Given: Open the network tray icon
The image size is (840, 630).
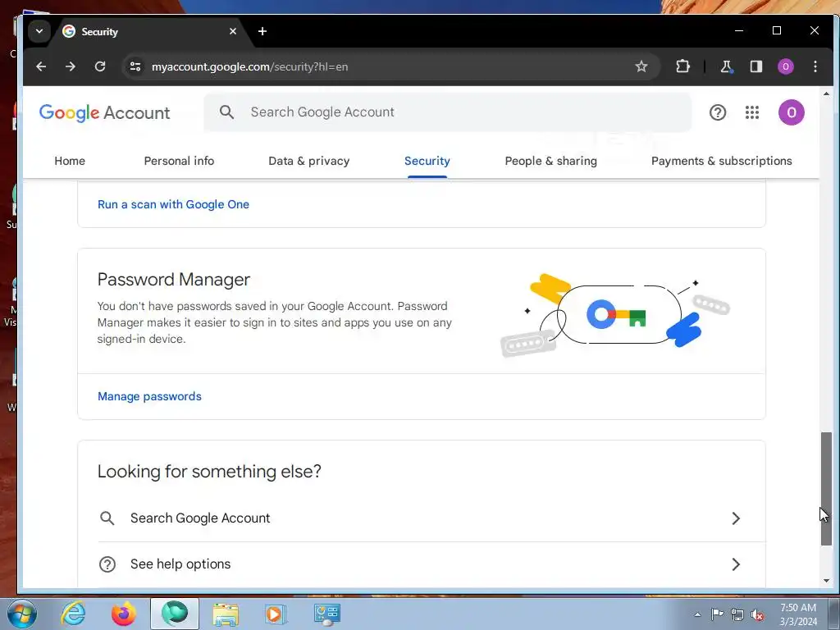Looking at the screenshot, I should point(737,614).
